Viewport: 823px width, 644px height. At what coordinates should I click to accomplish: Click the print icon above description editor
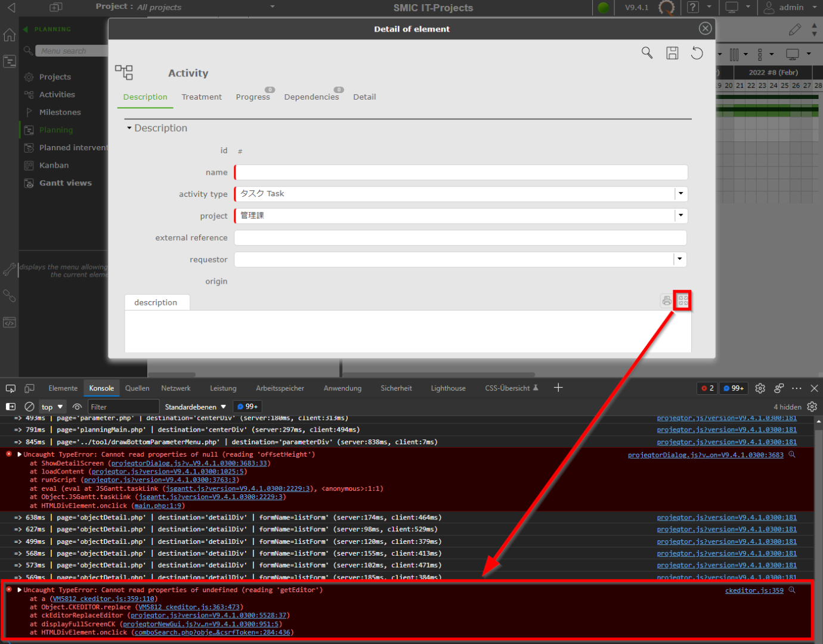coord(666,301)
